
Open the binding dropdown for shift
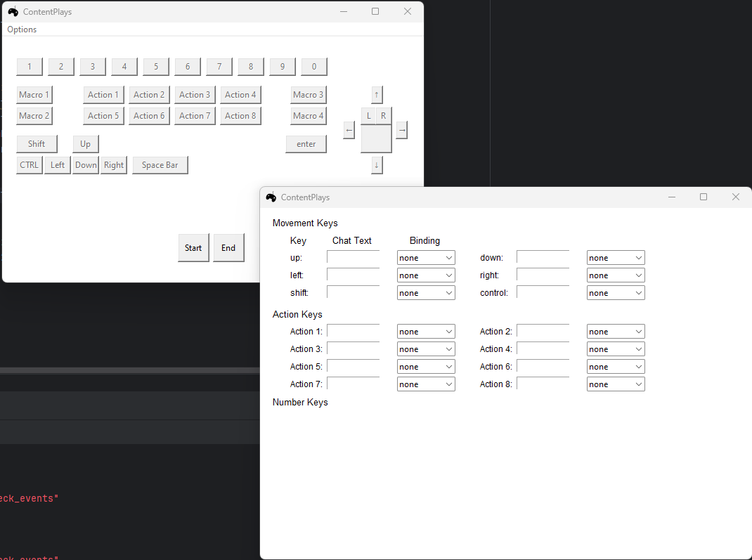click(x=426, y=293)
